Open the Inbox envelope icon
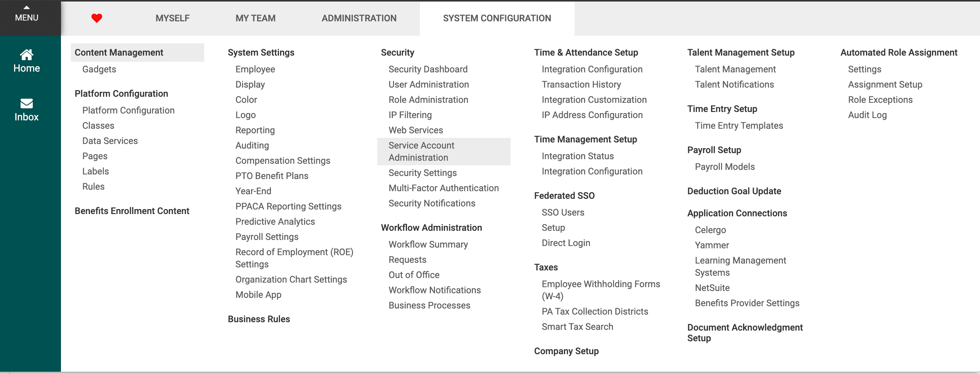Screen dimensions: 980x374 26,109
